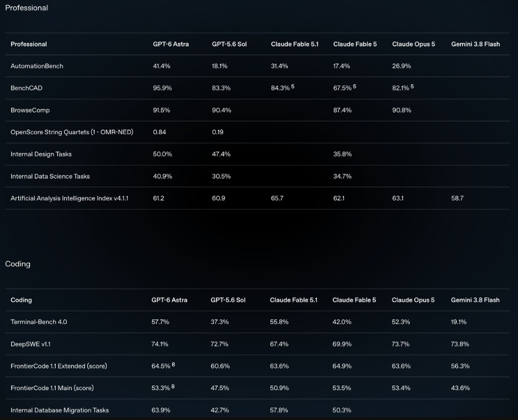Click BenchCAD value 83.3%

pyautogui.click(x=222, y=88)
